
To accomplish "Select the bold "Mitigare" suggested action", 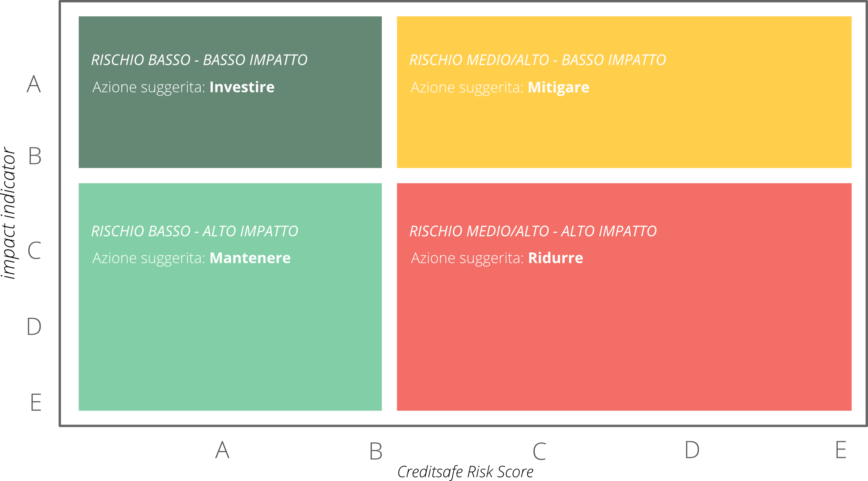I will click(558, 87).
